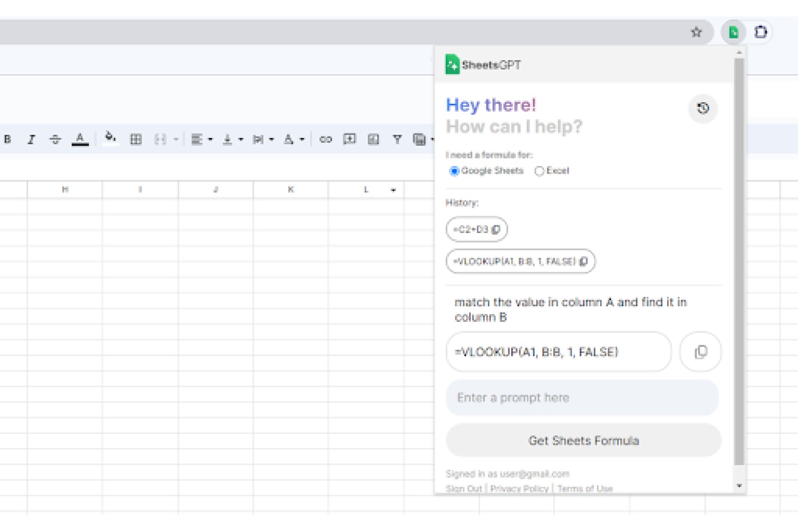The height and width of the screenshot is (532, 798).
Task: Apply strikethrough formatting
Action: 55,139
